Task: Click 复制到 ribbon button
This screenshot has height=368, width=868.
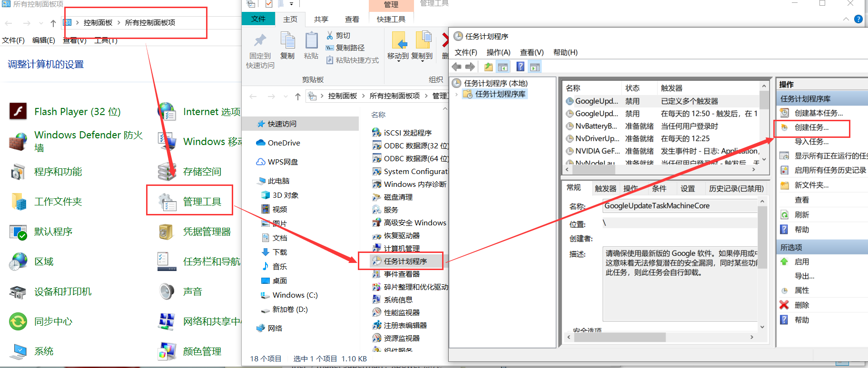Action: 422,46
